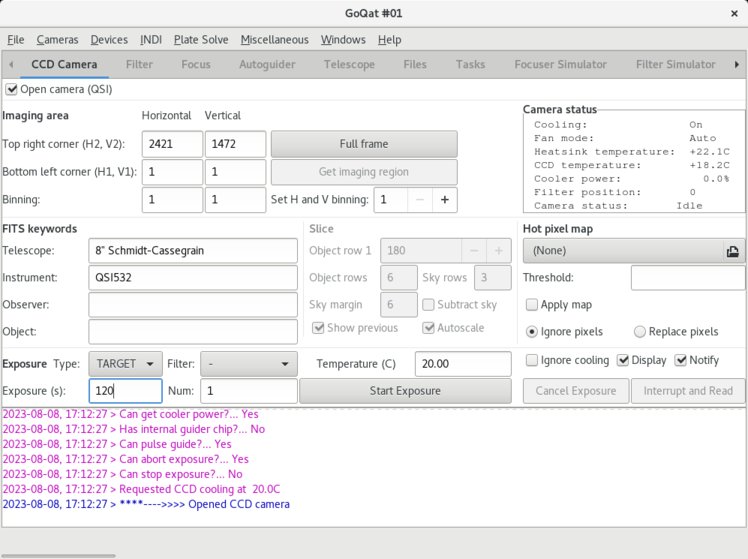This screenshot has height=559, width=748.
Task: Click the Start Exposure button
Action: 405,391
